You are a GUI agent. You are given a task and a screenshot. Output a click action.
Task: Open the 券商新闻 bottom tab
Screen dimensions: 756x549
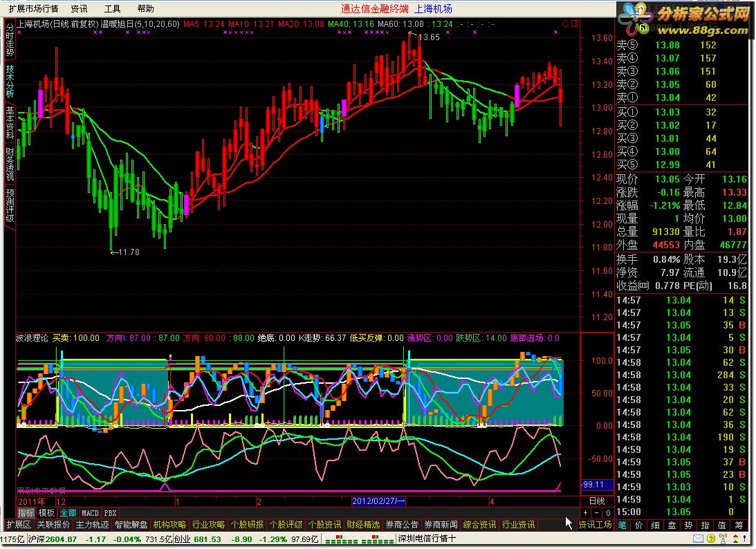point(441,524)
